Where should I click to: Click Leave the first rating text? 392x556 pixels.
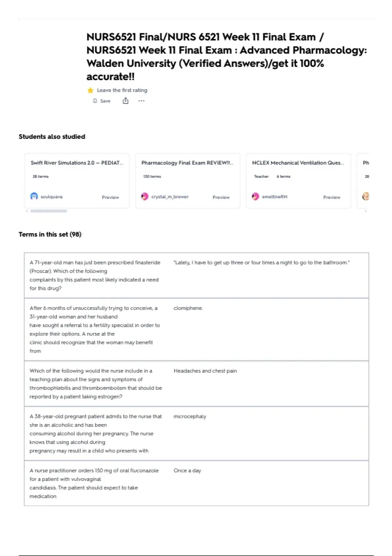pyautogui.click(x=122, y=90)
